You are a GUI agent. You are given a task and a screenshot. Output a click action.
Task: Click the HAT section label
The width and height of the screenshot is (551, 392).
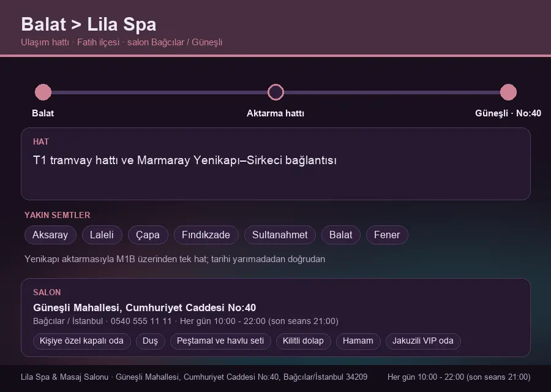click(41, 141)
